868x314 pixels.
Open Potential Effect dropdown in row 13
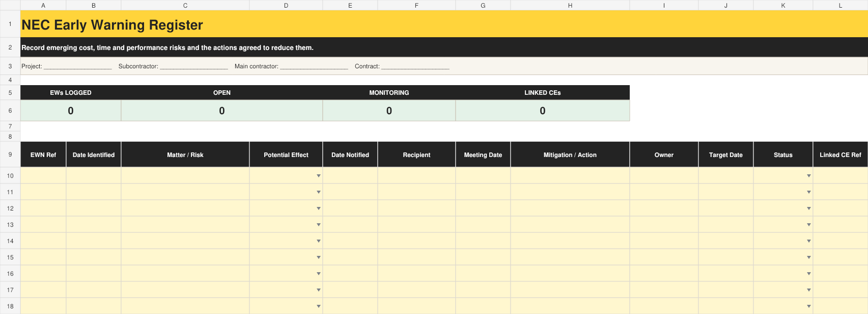tap(319, 225)
